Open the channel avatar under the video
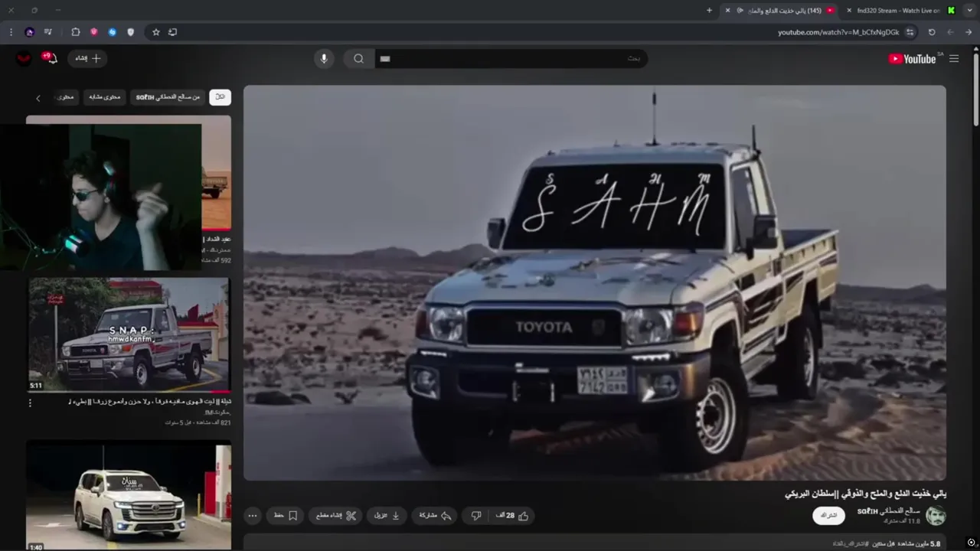Viewport: 980px width, 551px height. [x=936, y=516]
